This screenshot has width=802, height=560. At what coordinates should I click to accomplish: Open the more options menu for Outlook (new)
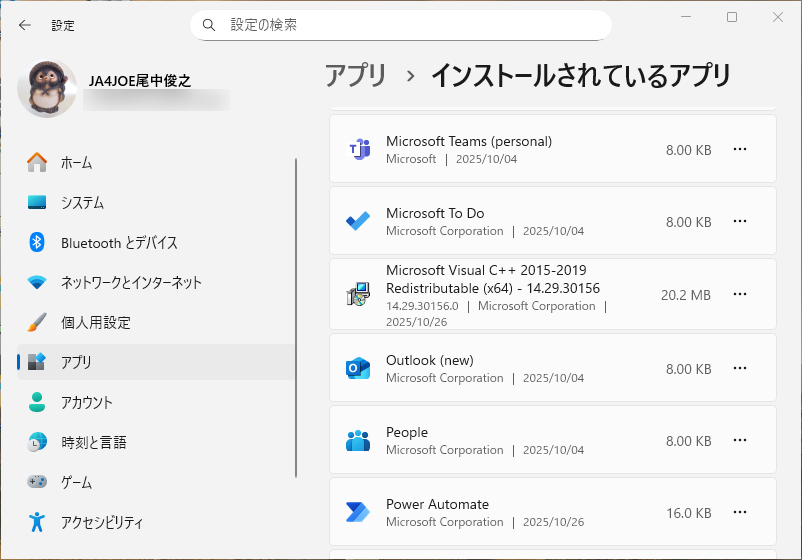[x=740, y=369]
